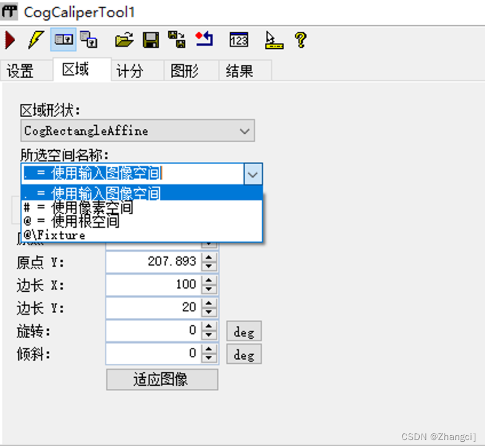Collapse the 所选空间名称 dropdown arrow

pyautogui.click(x=253, y=174)
